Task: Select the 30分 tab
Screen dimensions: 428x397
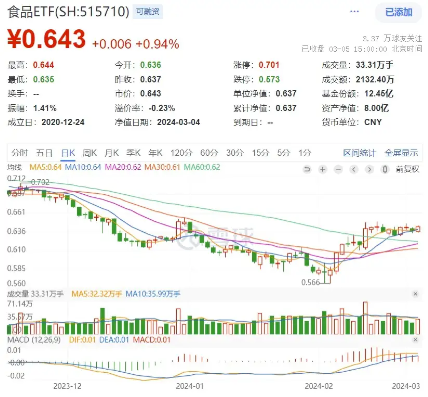Action: pyautogui.click(x=235, y=153)
